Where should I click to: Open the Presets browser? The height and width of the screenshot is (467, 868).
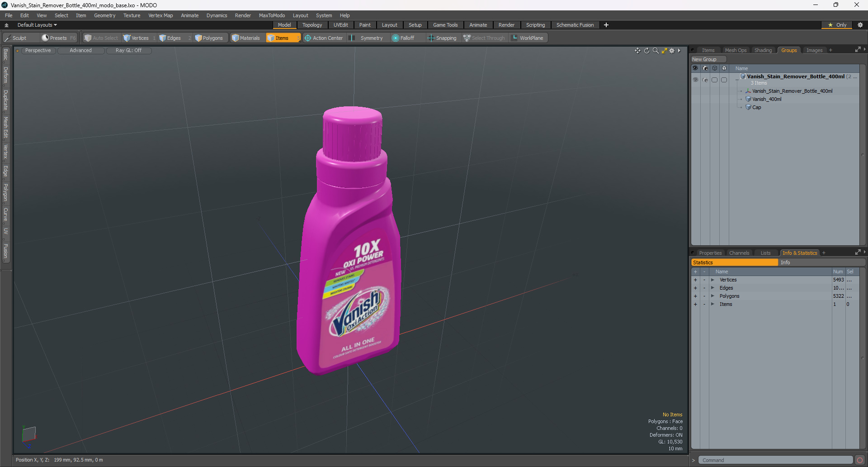pos(58,38)
